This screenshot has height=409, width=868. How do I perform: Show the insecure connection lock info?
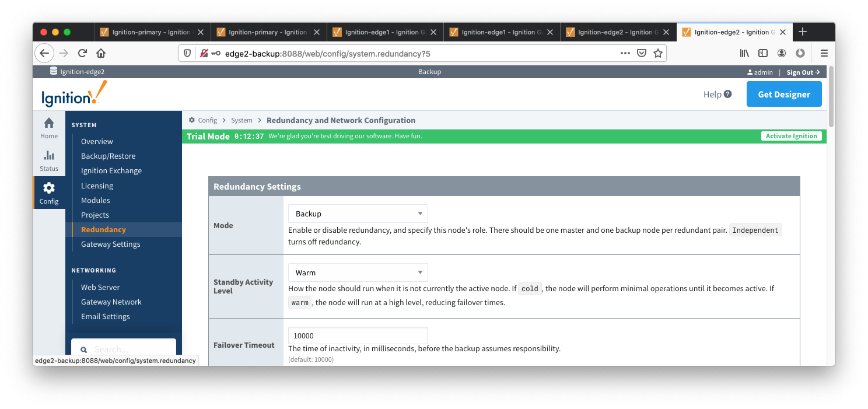[x=204, y=53]
